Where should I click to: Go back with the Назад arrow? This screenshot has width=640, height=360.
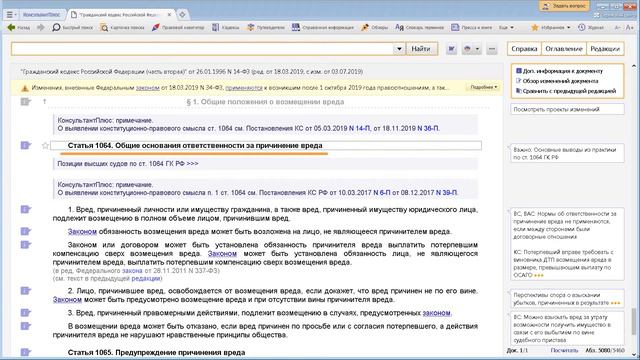click(x=19, y=27)
